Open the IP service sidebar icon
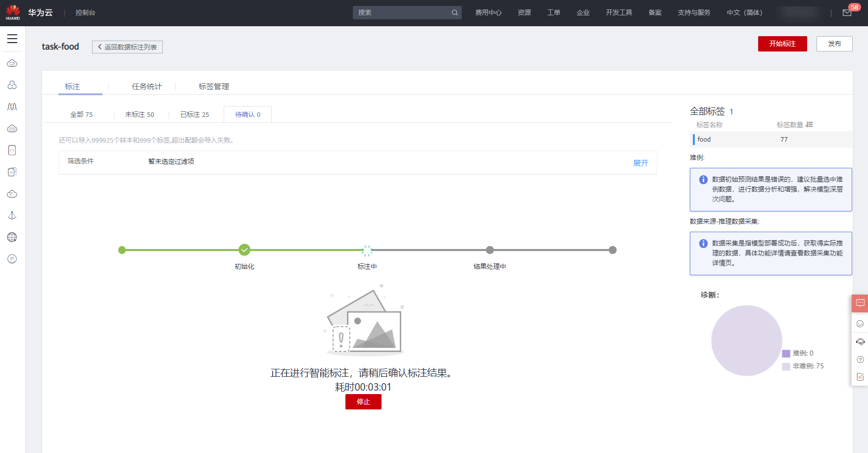868x453 pixels. coord(12,259)
